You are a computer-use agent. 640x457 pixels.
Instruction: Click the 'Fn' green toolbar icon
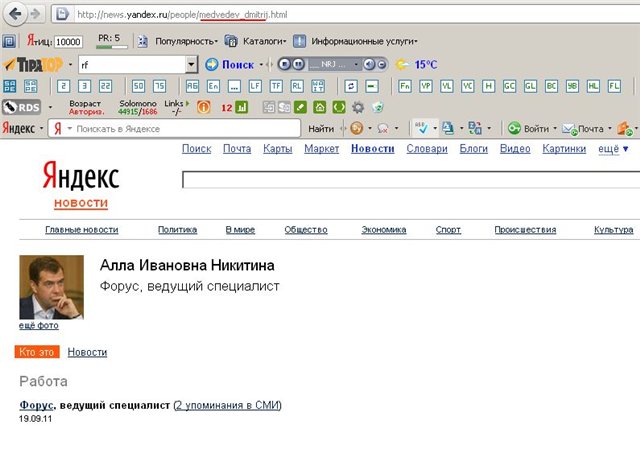click(404, 86)
